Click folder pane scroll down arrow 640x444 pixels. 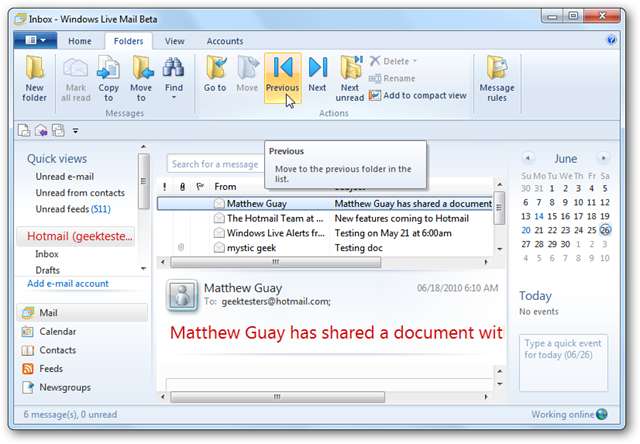(x=143, y=269)
